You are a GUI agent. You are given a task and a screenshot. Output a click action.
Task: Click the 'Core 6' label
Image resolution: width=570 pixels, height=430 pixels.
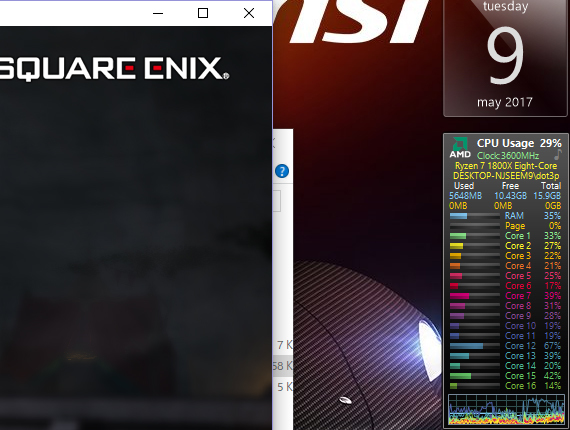[518, 286]
